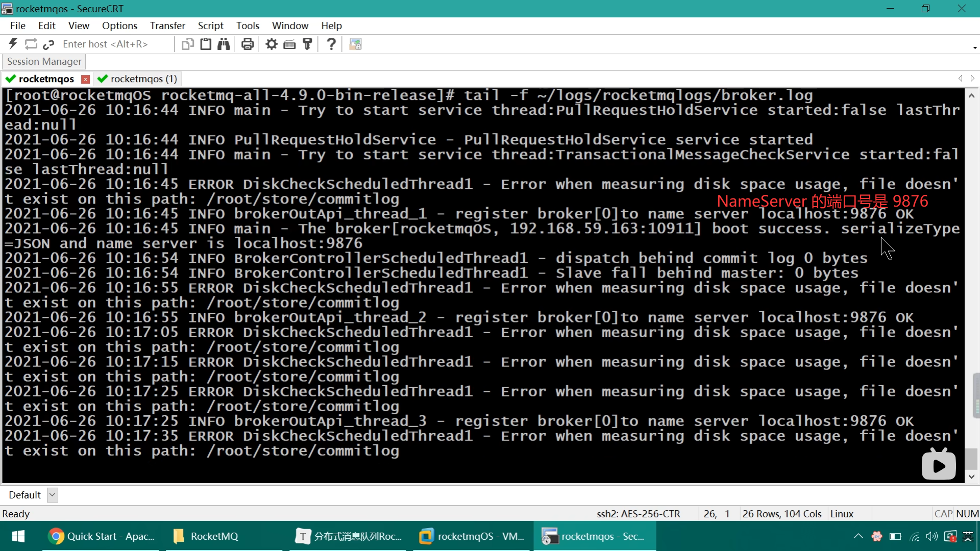The height and width of the screenshot is (551, 980).
Task: Click the Print icon
Action: point(248,44)
